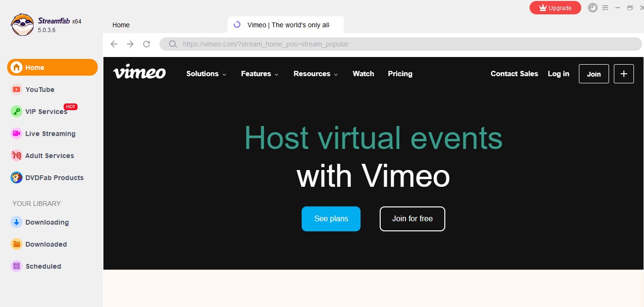The height and width of the screenshot is (307, 644).
Task: Click the Live Streaming camera icon
Action: tap(17, 134)
